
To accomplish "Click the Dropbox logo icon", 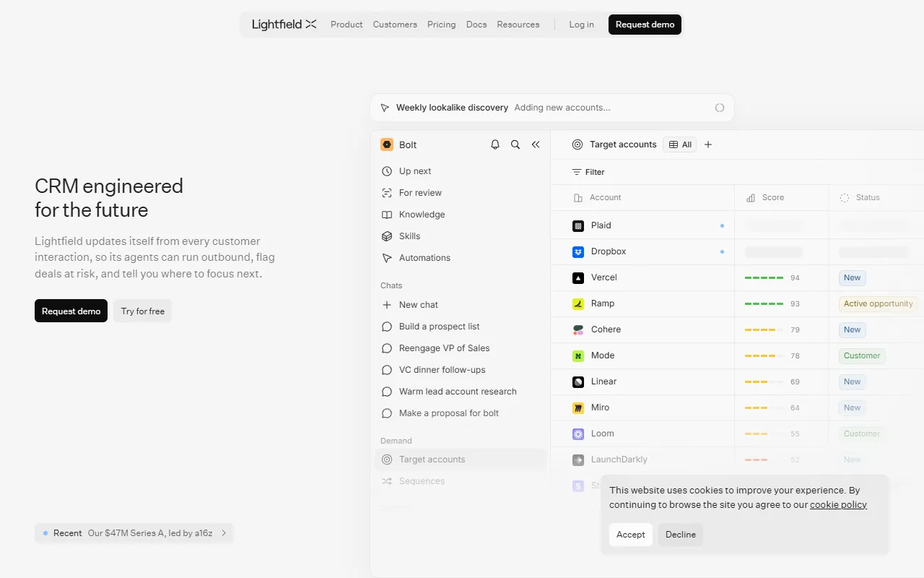I will click(578, 251).
